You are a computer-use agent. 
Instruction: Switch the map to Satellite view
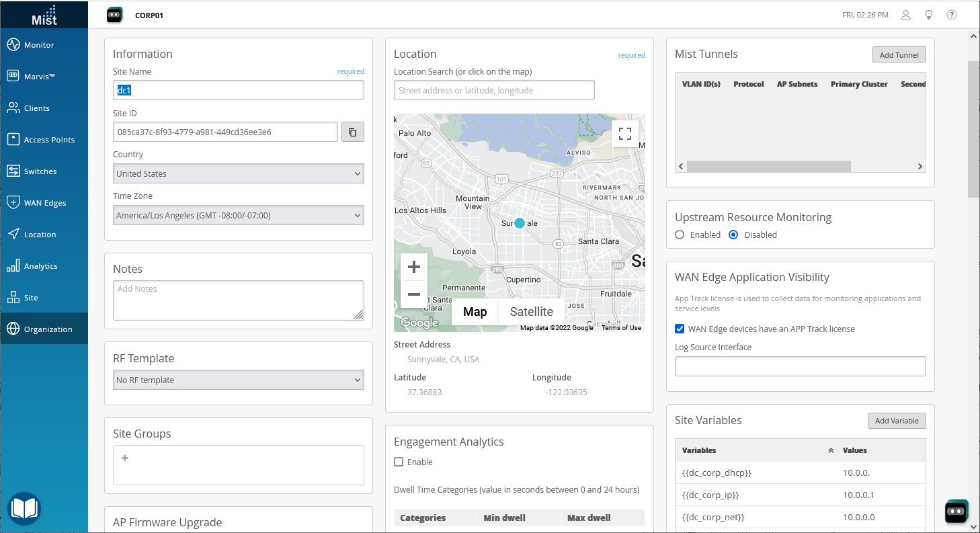pos(531,311)
